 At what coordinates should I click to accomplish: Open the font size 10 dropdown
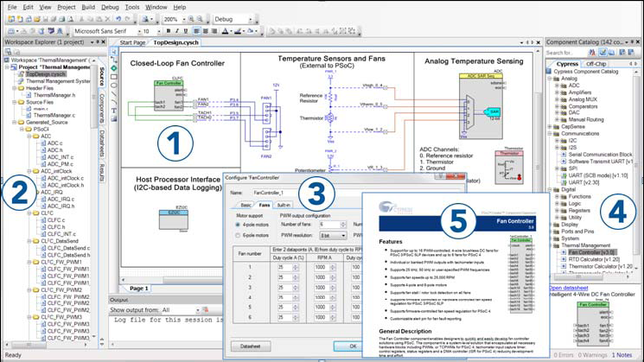[159, 31]
